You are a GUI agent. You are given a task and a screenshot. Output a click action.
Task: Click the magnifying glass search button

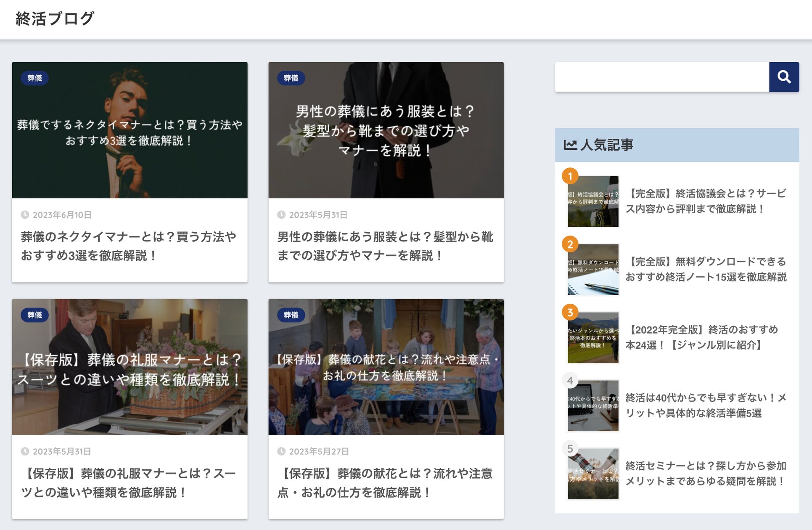click(x=784, y=77)
